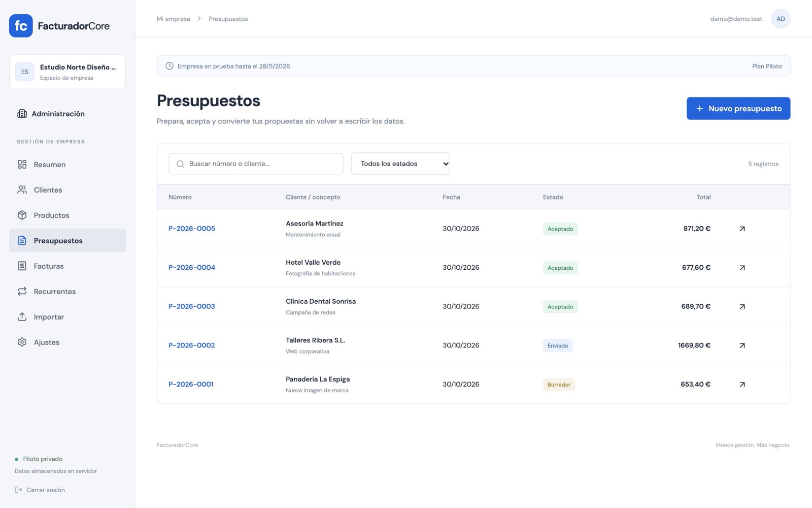Click the Enviado status badge
Screen dimensions: 812x508
tap(558, 346)
